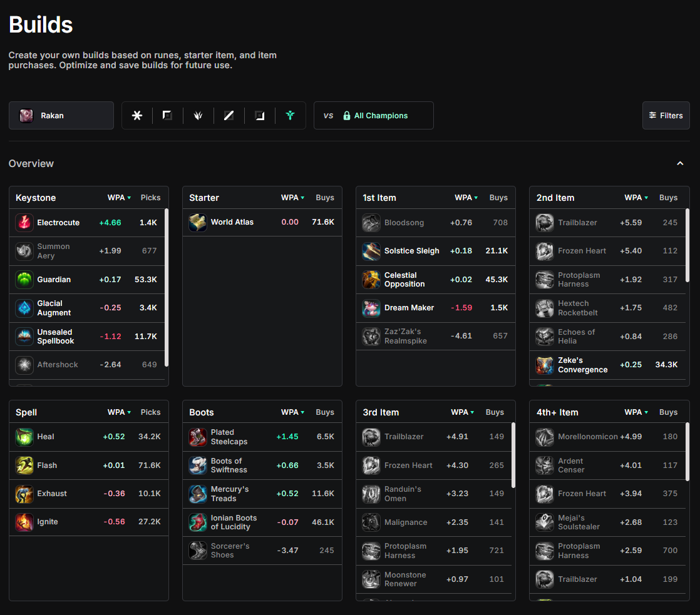Click the Electrocute keystone icon
This screenshot has height=615, width=700.
tap(24, 223)
